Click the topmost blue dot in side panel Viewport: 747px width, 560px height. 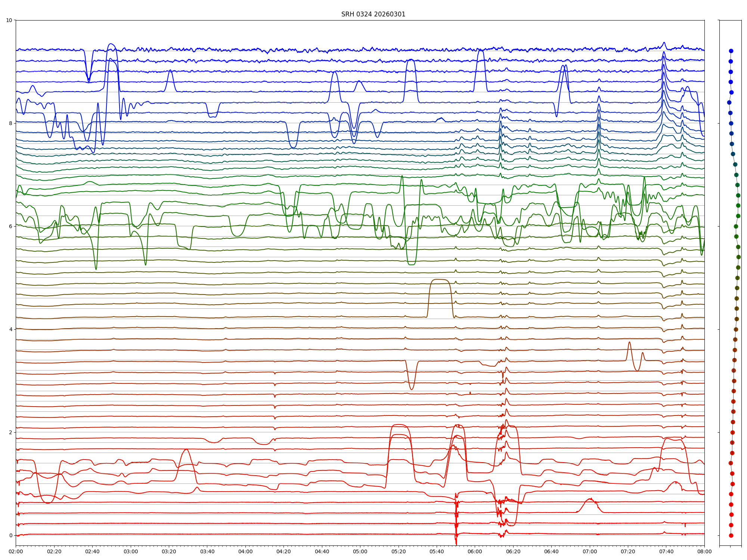tap(731, 51)
